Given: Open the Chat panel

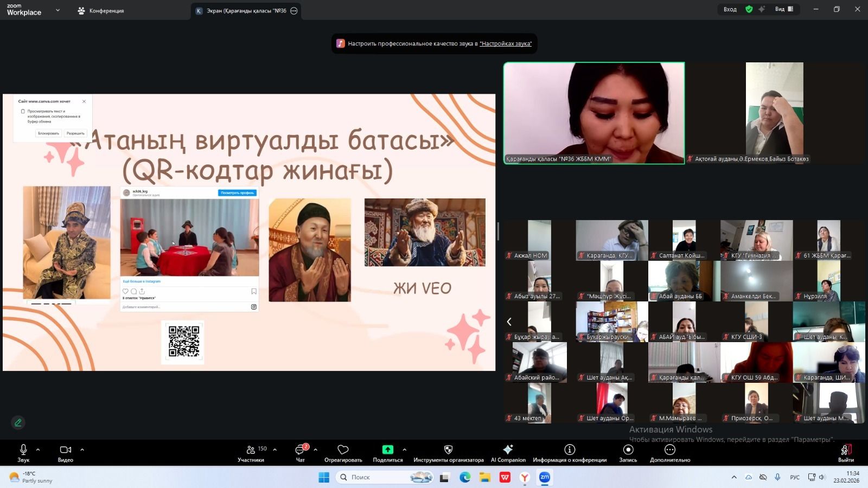Looking at the screenshot, I should point(300,450).
